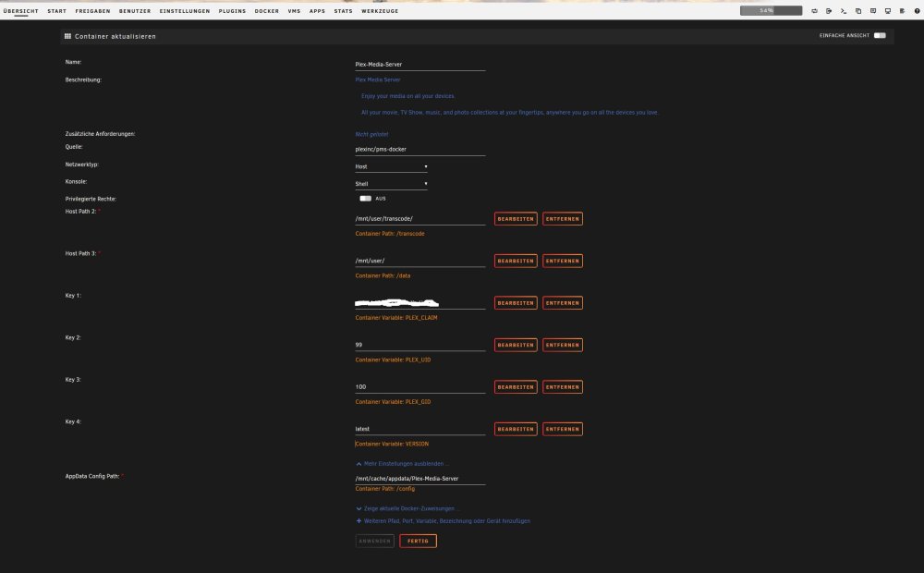
Task: Open the Werkzeuge menu
Action: (380, 11)
